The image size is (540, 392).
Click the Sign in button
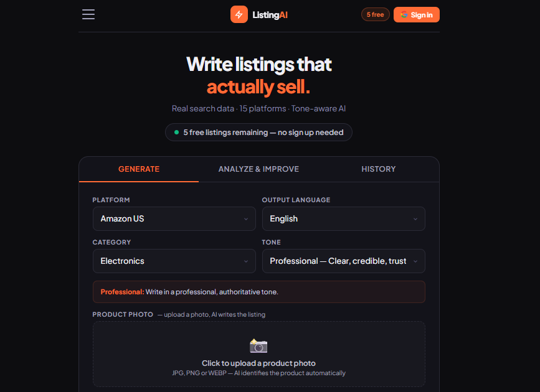[x=416, y=14]
